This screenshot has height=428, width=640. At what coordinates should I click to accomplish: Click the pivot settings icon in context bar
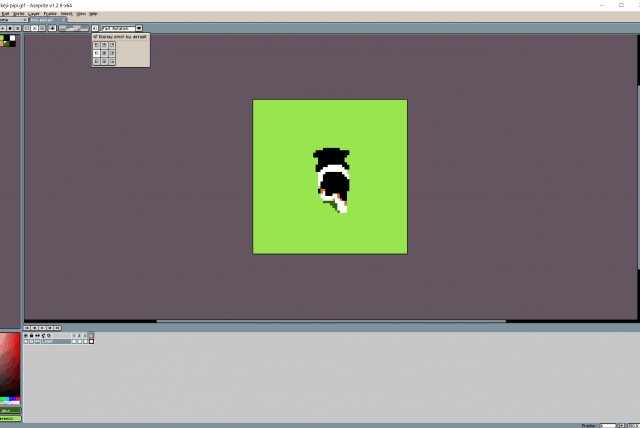(95, 28)
